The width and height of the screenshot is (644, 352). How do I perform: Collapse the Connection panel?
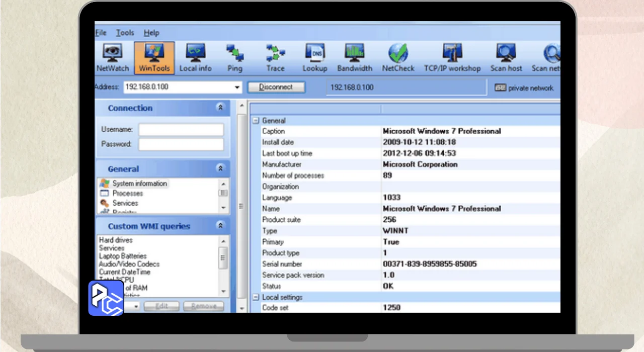point(220,108)
